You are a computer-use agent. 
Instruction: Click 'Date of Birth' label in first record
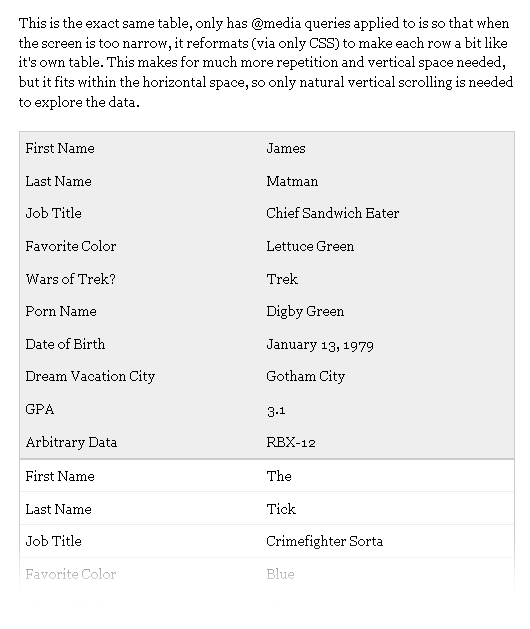click(65, 345)
